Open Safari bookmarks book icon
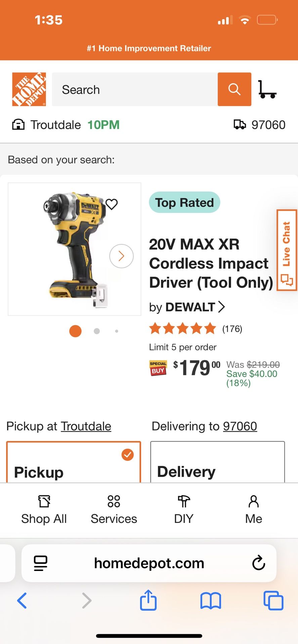This screenshot has width=298, height=644. coord(211,600)
